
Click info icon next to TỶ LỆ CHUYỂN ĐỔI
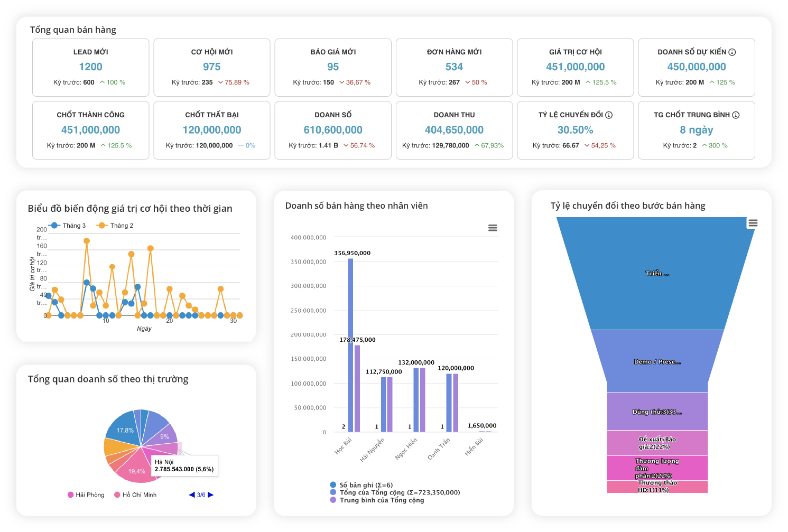click(x=609, y=115)
